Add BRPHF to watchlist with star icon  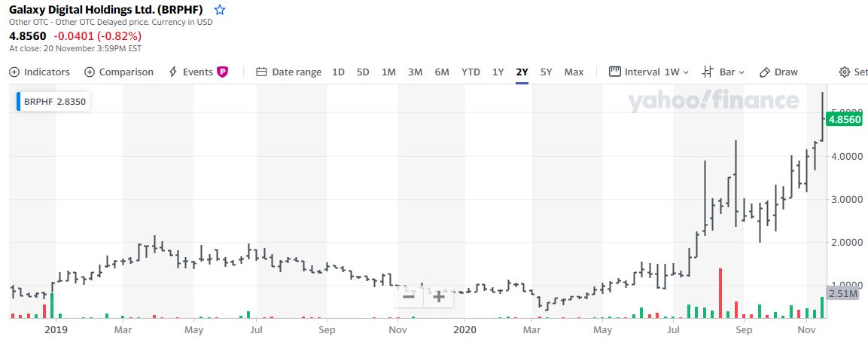click(220, 10)
